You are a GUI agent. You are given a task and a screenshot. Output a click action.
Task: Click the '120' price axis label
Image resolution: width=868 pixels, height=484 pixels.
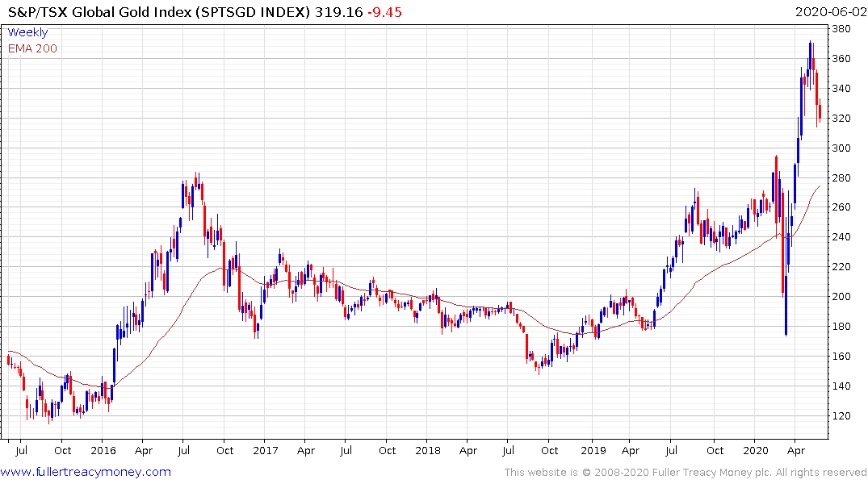point(841,416)
